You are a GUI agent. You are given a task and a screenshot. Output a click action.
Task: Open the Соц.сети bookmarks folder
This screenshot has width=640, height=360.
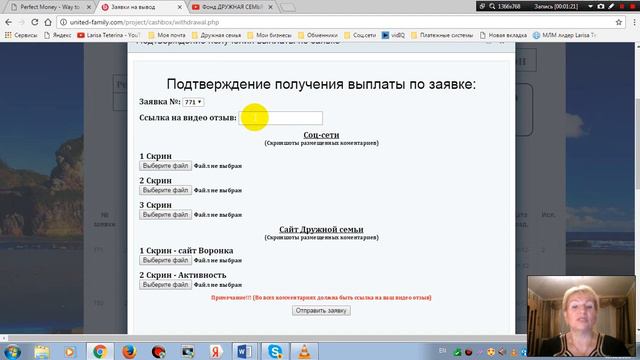[360, 36]
